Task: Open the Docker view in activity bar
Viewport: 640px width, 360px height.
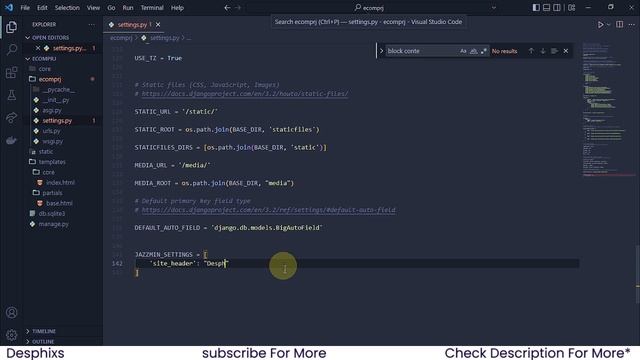Action: pyautogui.click(x=11, y=140)
